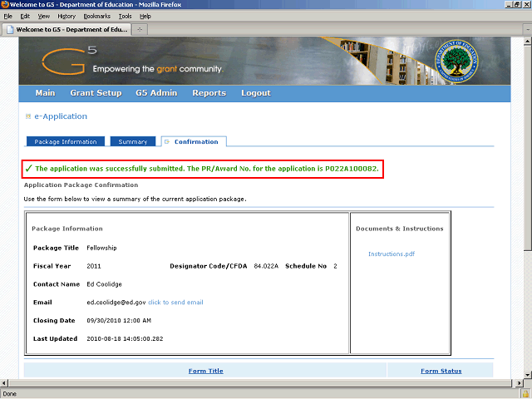Click 'Done' in the status bar
The image size is (532, 399).
tap(9, 394)
